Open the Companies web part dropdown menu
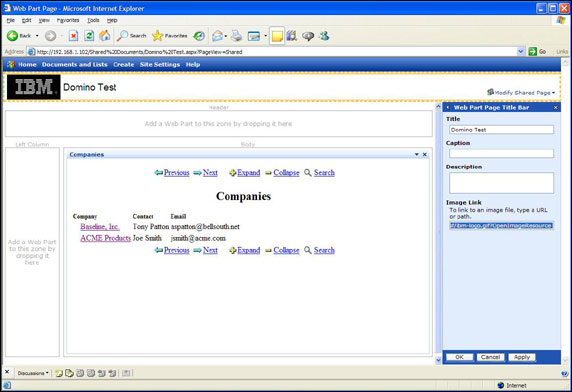 pos(417,155)
